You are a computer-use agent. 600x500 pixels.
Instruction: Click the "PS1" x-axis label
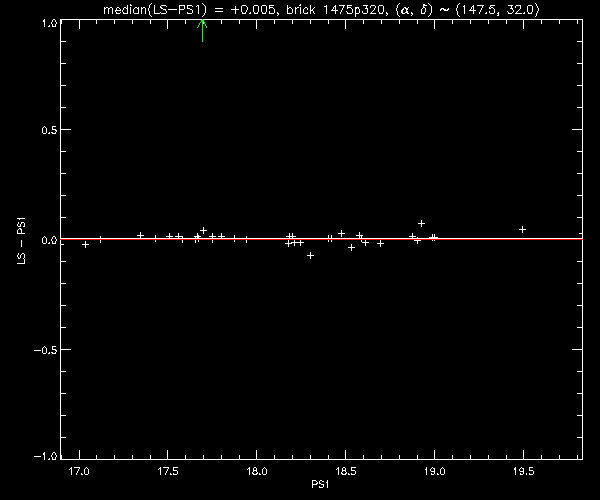click(x=320, y=485)
